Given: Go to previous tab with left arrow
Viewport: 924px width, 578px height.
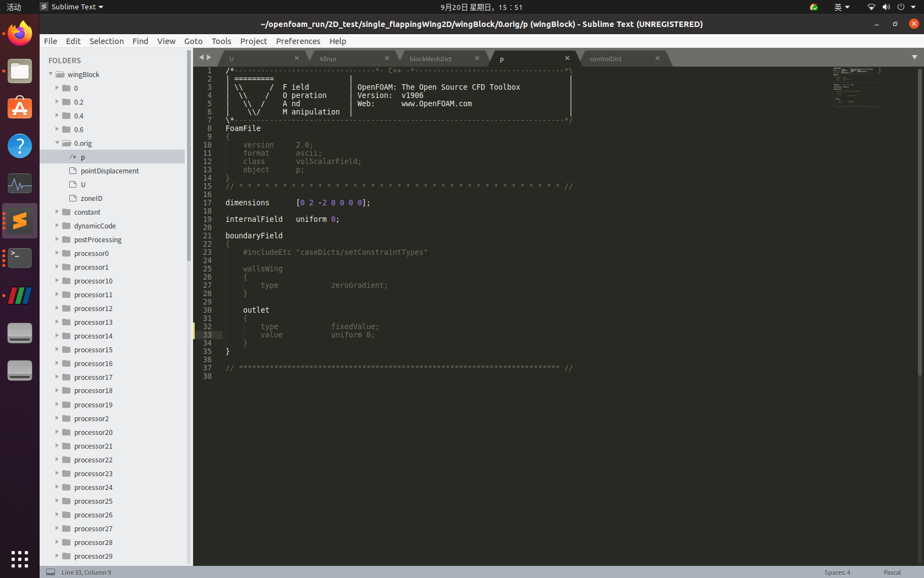Looking at the screenshot, I should [x=201, y=57].
